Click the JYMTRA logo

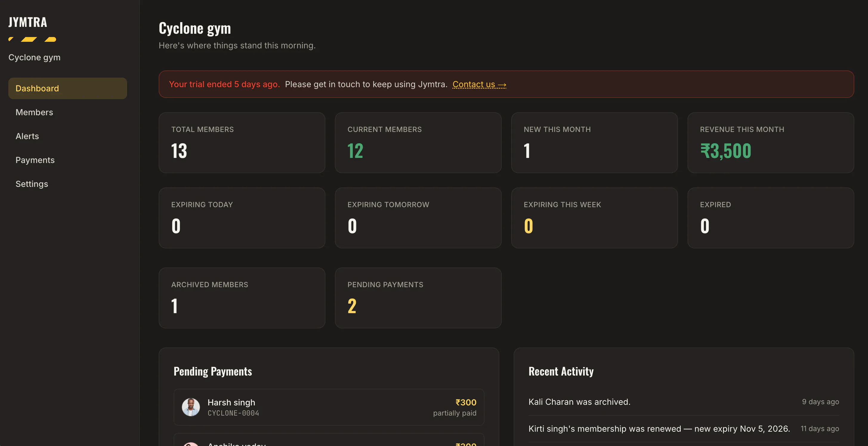tap(28, 22)
